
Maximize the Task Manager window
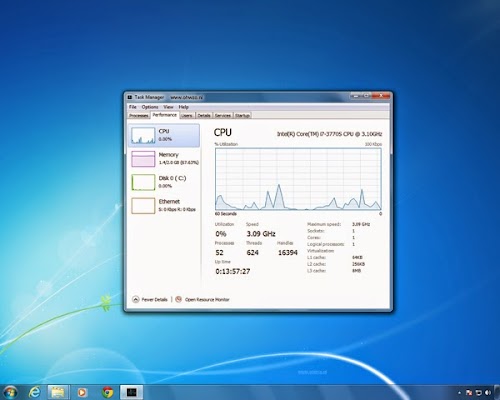tap(366, 96)
